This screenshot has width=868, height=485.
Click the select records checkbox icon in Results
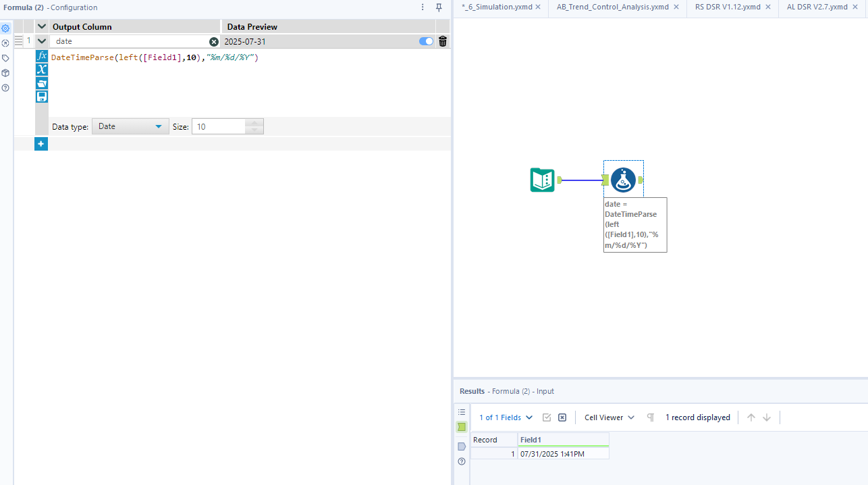click(x=546, y=417)
